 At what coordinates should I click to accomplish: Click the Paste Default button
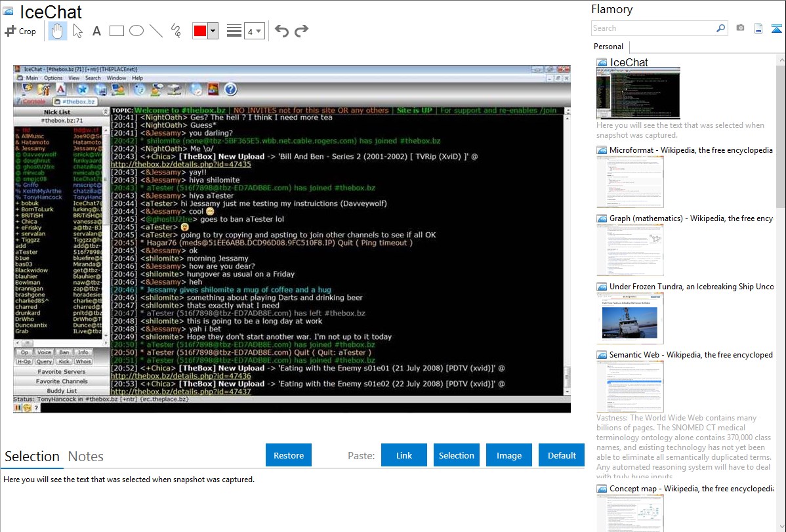click(x=562, y=455)
